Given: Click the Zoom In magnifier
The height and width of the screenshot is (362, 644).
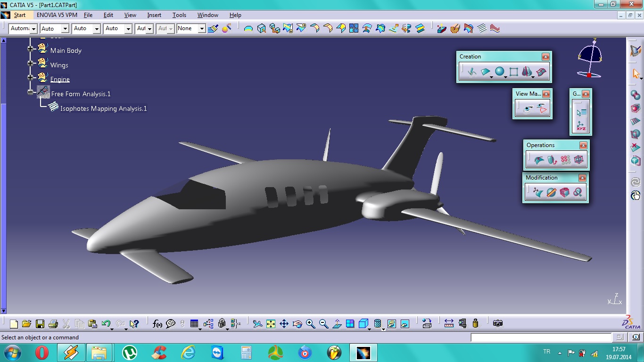Looking at the screenshot, I should pos(310,324).
